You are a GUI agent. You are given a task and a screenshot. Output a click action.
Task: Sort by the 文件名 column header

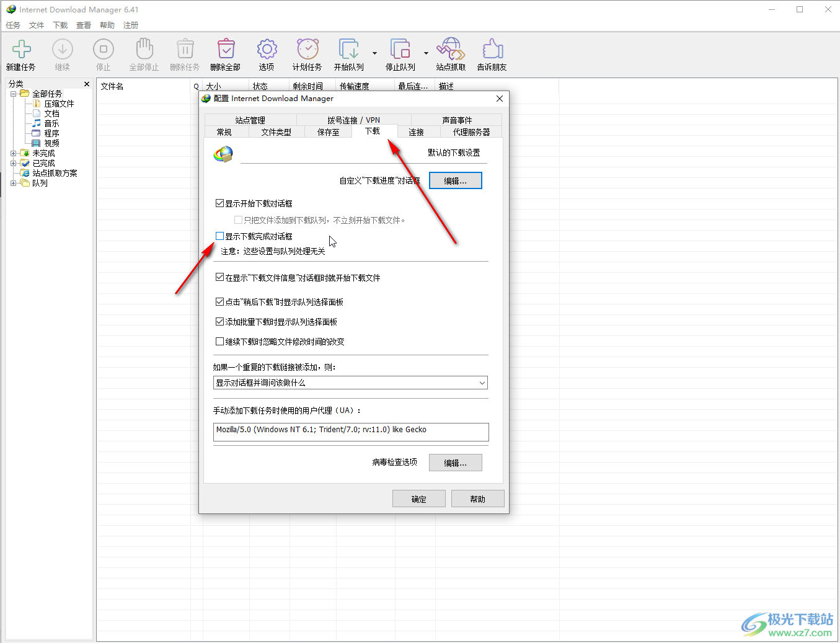(144, 86)
